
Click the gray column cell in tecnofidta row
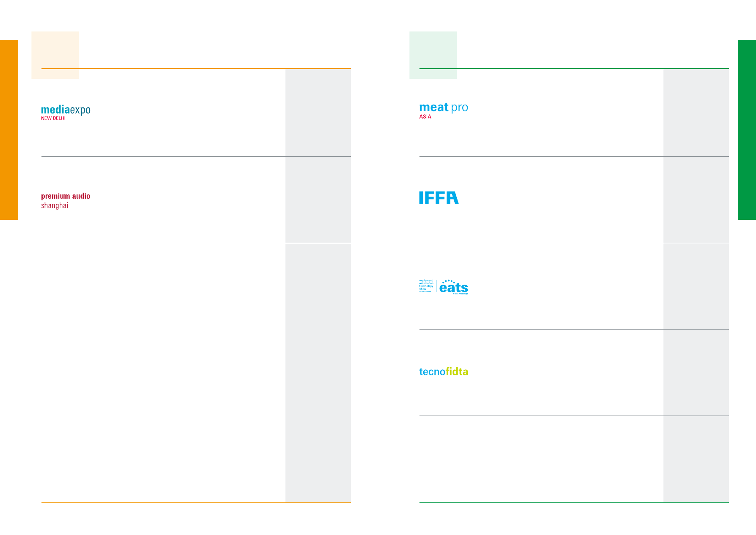coord(696,372)
